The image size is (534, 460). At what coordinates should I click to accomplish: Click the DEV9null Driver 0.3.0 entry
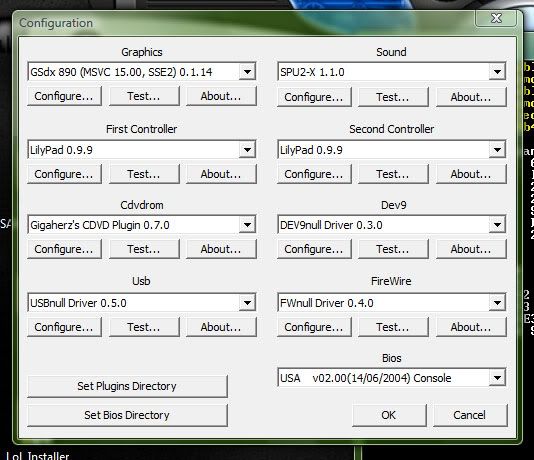pyautogui.click(x=331, y=225)
